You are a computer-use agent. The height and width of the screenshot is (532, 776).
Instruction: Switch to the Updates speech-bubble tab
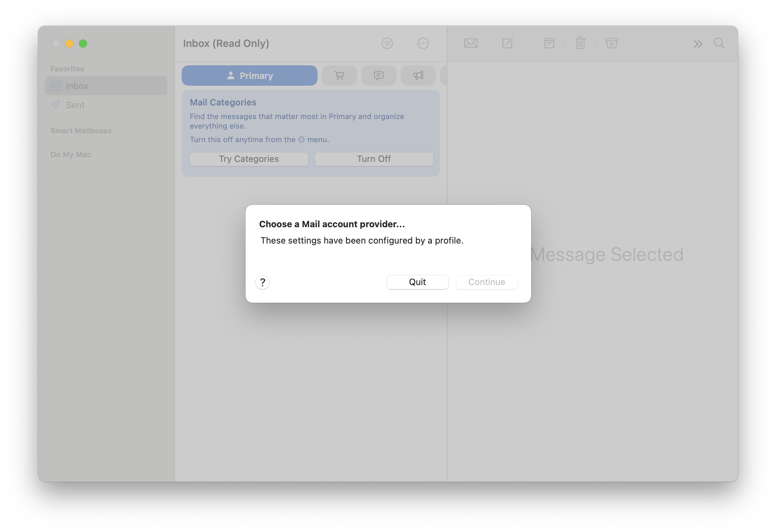point(379,76)
